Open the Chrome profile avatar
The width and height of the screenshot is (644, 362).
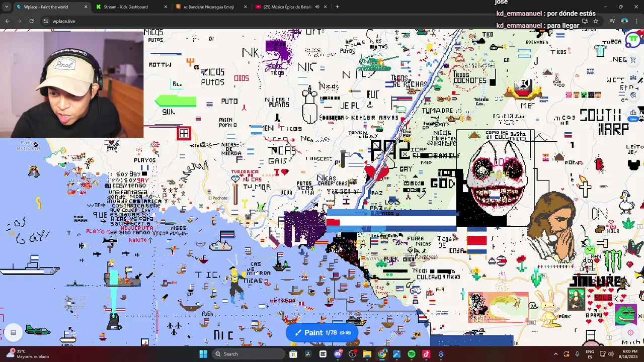click(624, 21)
